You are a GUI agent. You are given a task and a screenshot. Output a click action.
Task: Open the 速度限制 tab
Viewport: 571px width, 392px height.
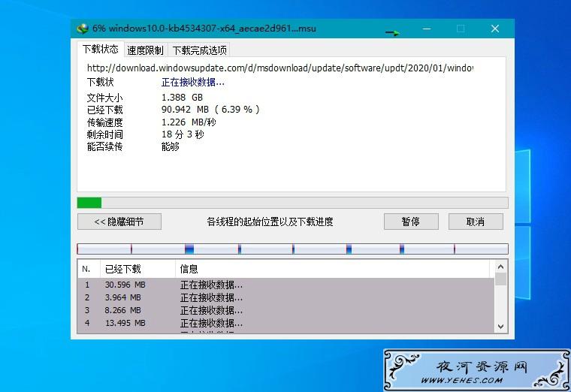(x=145, y=50)
